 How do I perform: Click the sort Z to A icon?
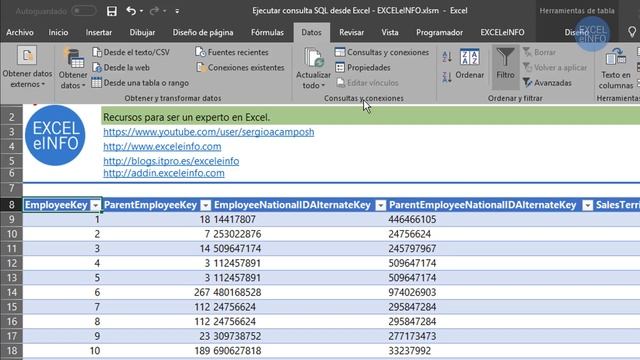click(x=447, y=77)
